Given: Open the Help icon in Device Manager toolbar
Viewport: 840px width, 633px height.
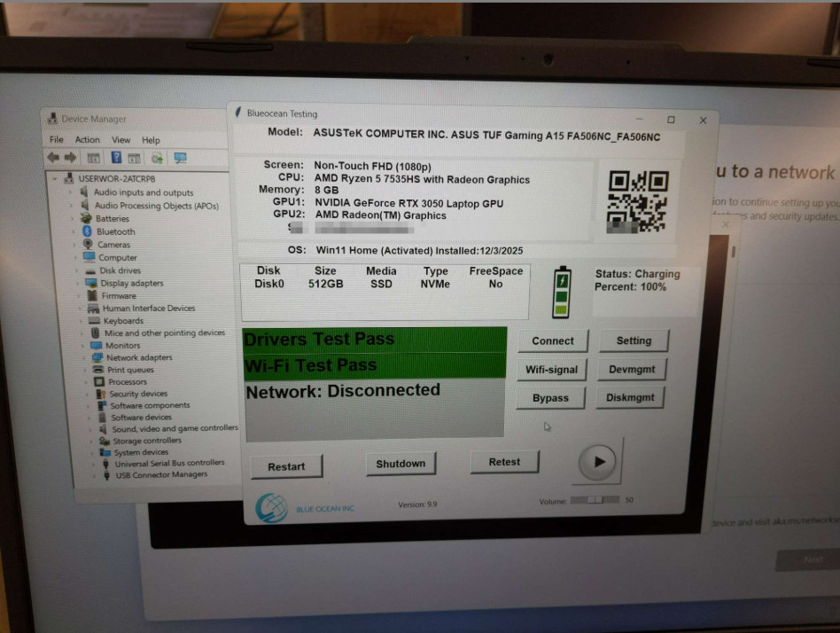Looking at the screenshot, I should click(x=116, y=157).
